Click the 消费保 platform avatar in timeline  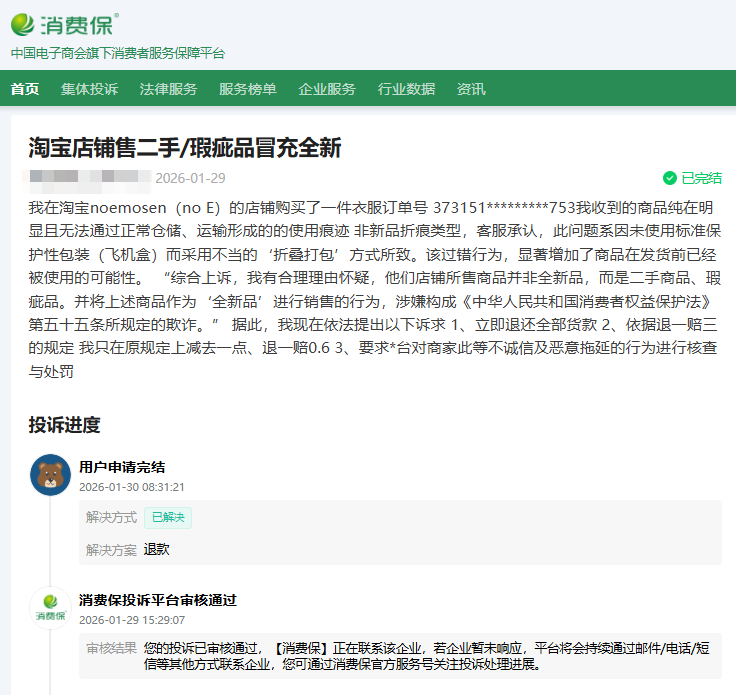pos(50,607)
